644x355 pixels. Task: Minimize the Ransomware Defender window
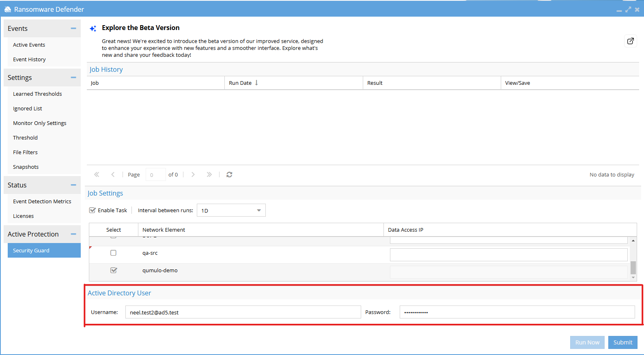[x=619, y=10]
